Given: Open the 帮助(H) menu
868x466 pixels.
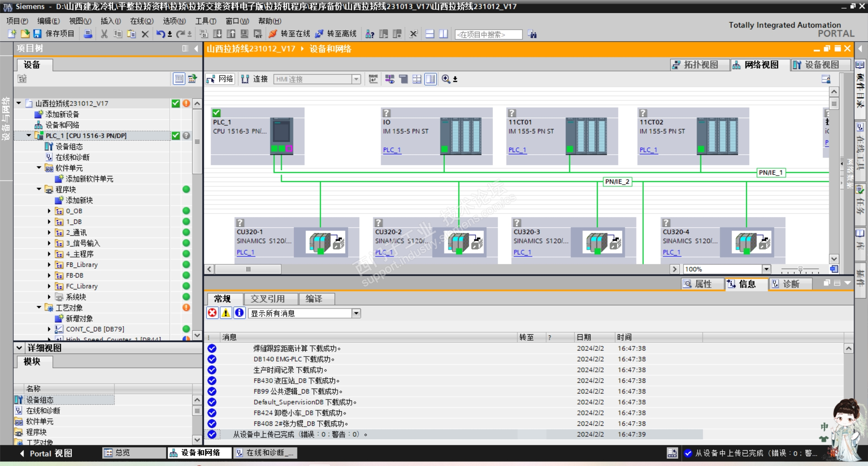Looking at the screenshot, I should (x=270, y=21).
